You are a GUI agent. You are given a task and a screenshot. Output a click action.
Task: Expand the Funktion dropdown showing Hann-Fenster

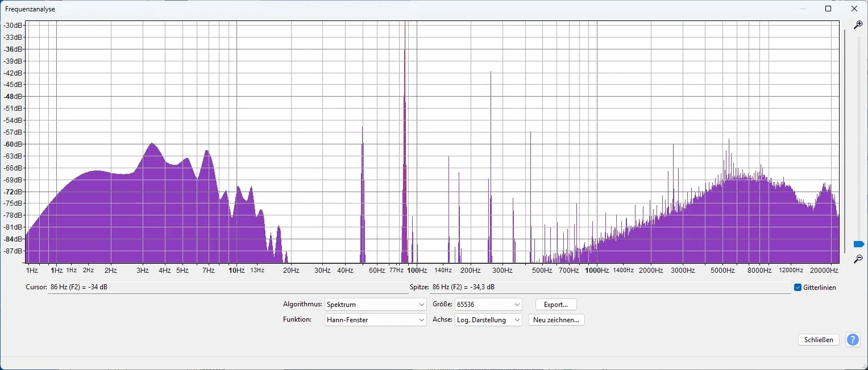(376, 320)
